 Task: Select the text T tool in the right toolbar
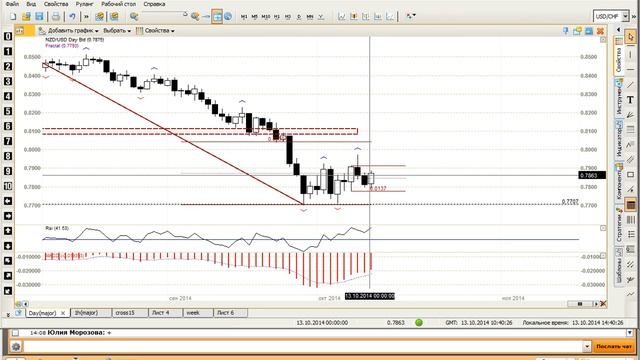coord(630,100)
